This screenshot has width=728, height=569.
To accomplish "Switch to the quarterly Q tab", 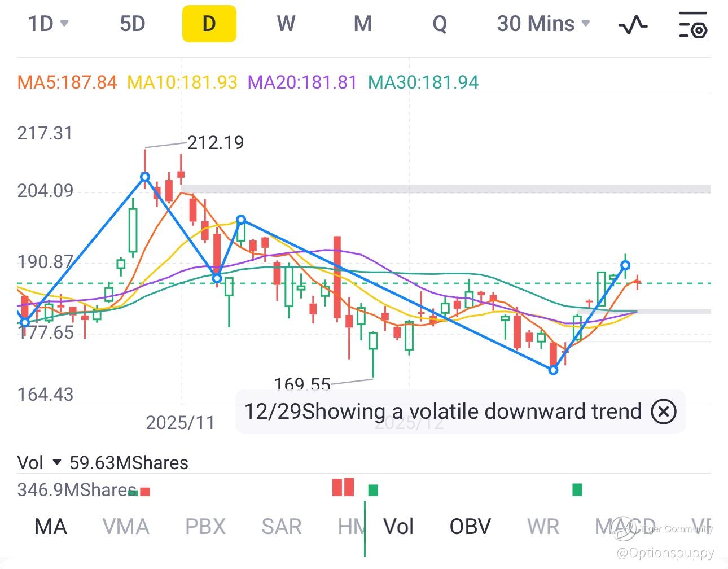I will [x=440, y=24].
